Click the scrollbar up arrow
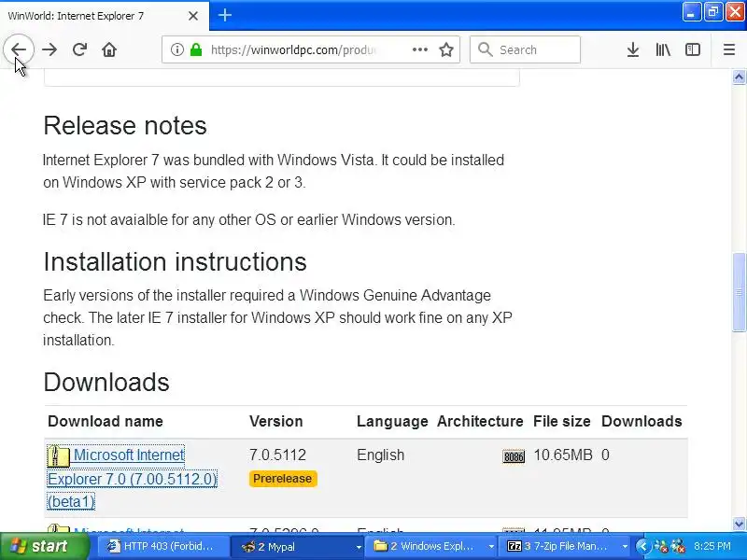Viewport: 747px width, 560px height. 739,77
